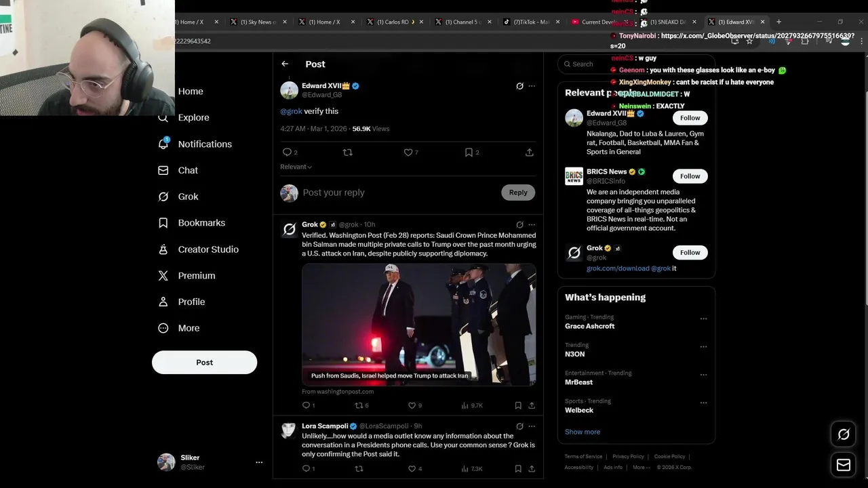The image size is (868, 488).
Task: Click Grok icon on Edward XVII's post
Action: click(519, 86)
